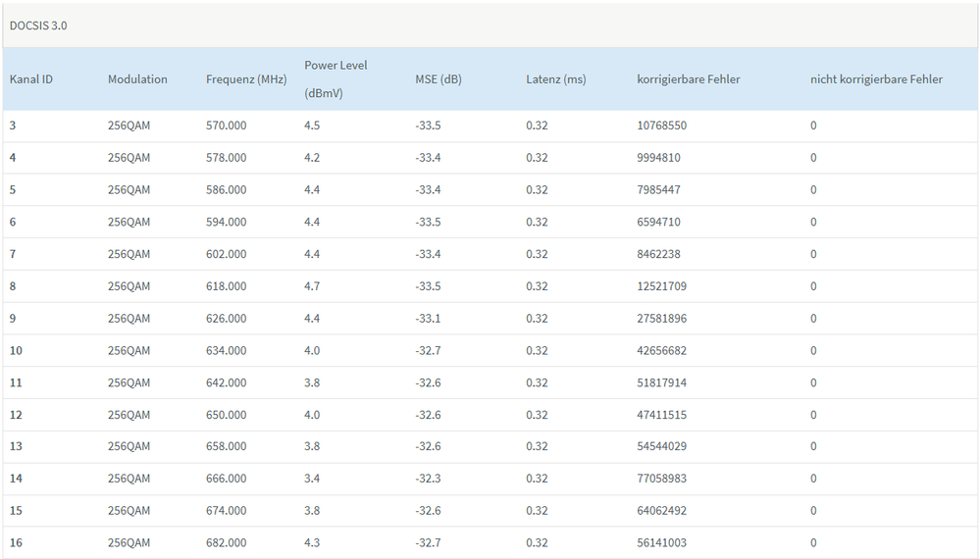Click the error count 42656682
This screenshot has height=559, width=980.
click(661, 351)
